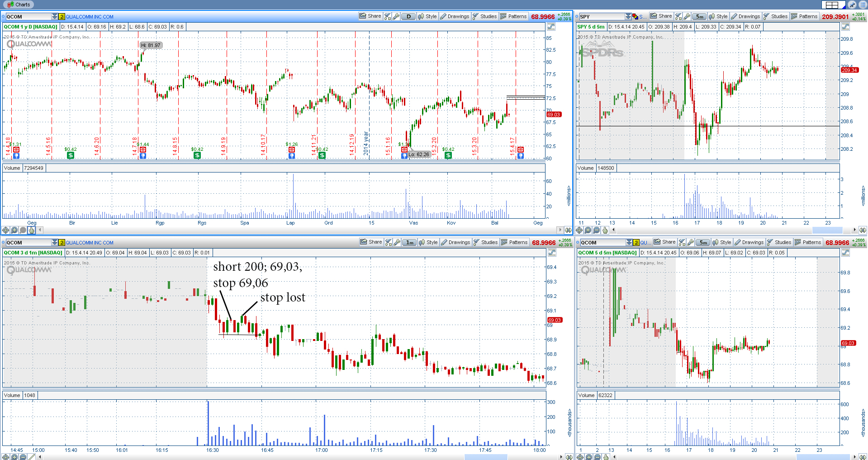
Task: Open wrench settings in SPY chart
Action: (687, 16)
